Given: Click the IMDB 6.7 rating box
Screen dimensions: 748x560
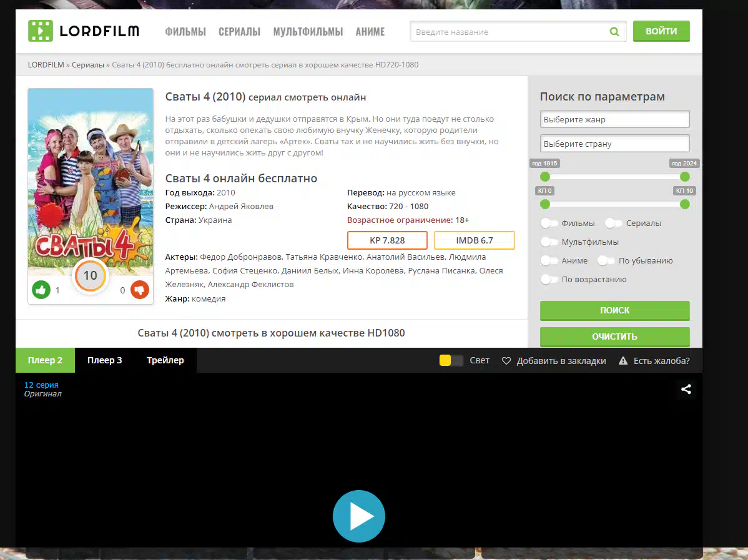Looking at the screenshot, I should pyautogui.click(x=475, y=240).
